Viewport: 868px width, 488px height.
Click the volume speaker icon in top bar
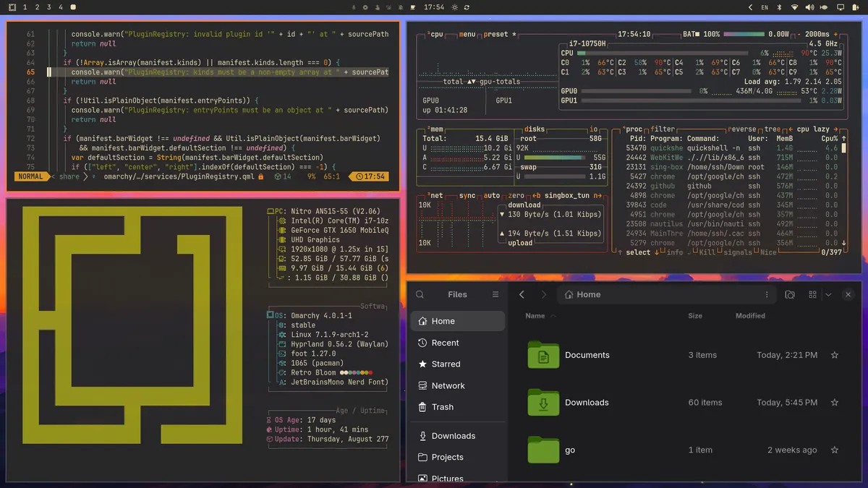click(x=809, y=7)
